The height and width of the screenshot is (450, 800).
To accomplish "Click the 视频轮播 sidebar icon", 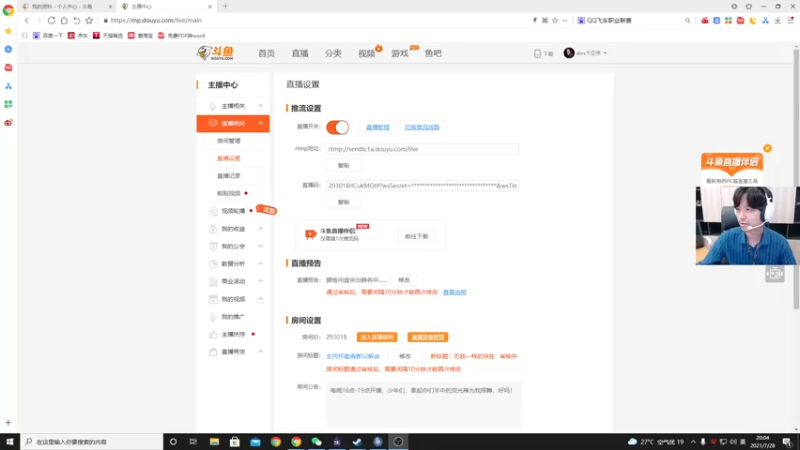I will [213, 211].
